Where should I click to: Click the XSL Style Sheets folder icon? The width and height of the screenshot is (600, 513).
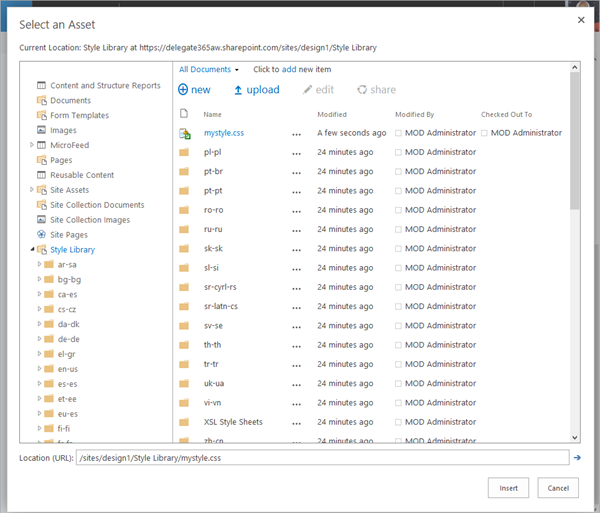click(184, 422)
